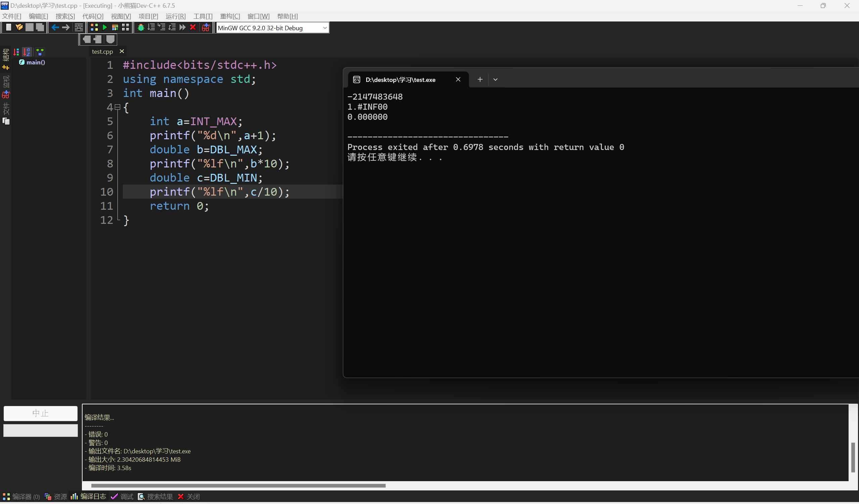Click the horizontal scrollbar in compile log
Image resolution: width=859 pixels, height=504 pixels.
click(238, 486)
